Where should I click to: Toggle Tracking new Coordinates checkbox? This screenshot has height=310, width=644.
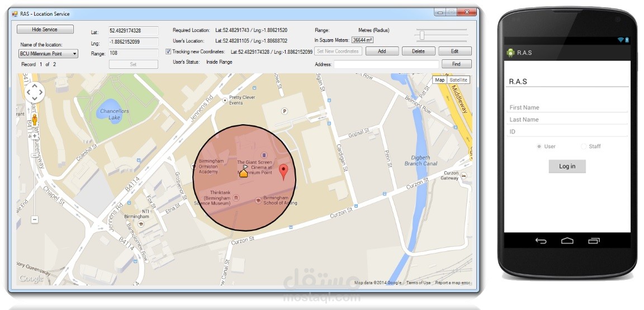click(x=168, y=52)
